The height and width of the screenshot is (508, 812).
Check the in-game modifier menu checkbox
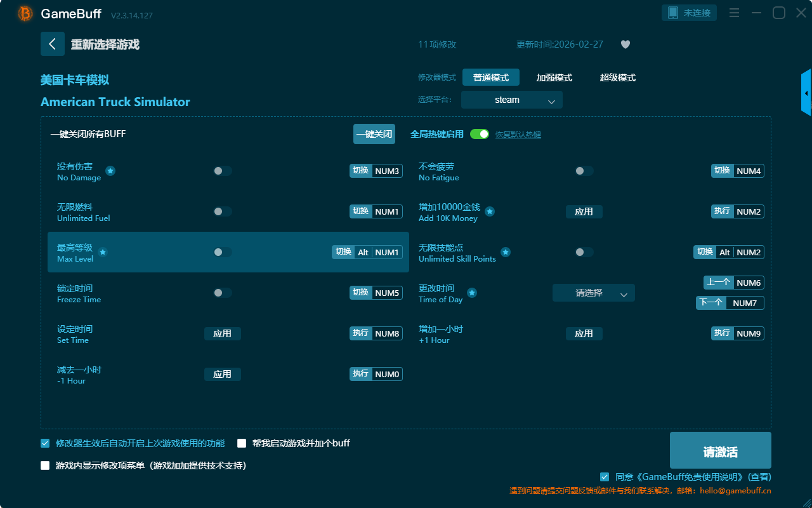click(45, 465)
